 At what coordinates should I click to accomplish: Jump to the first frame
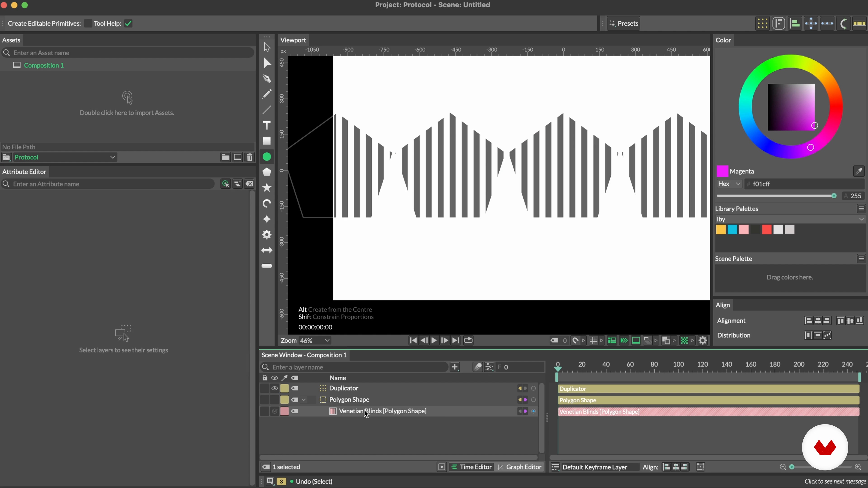413,340
